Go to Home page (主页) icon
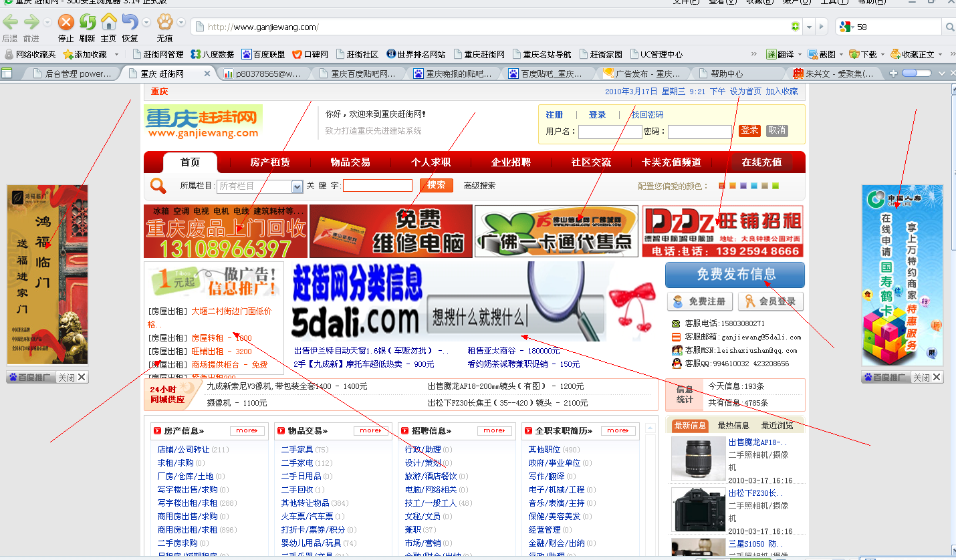 tap(108, 22)
